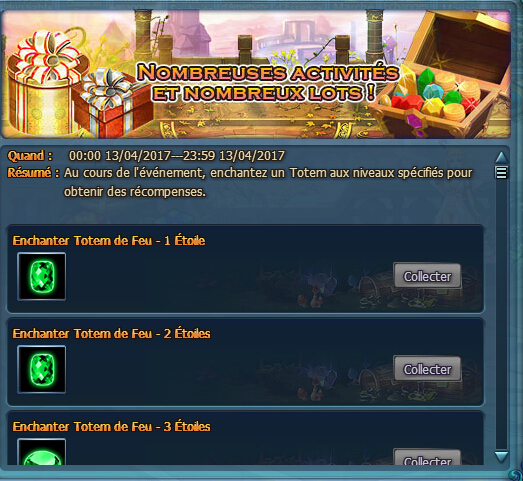Image resolution: width=523 pixels, height=481 pixels.
Task: Click the swirl icon at bottom-right corner
Action: tap(516, 474)
